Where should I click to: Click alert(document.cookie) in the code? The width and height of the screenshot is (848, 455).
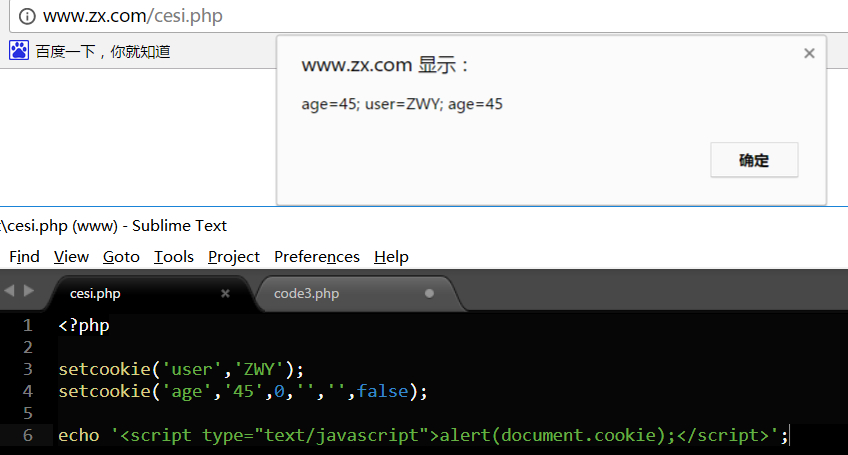point(552,436)
